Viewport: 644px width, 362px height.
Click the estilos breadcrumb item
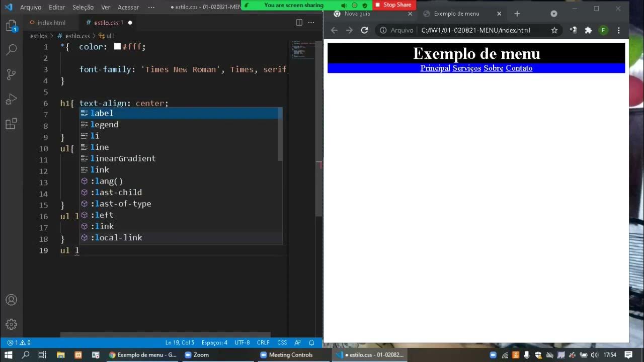39,36
